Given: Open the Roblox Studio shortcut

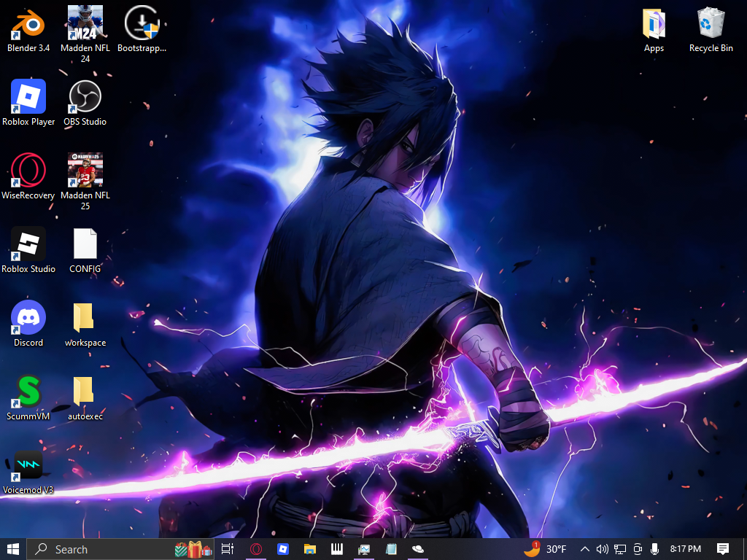Looking at the screenshot, I should pos(28,250).
